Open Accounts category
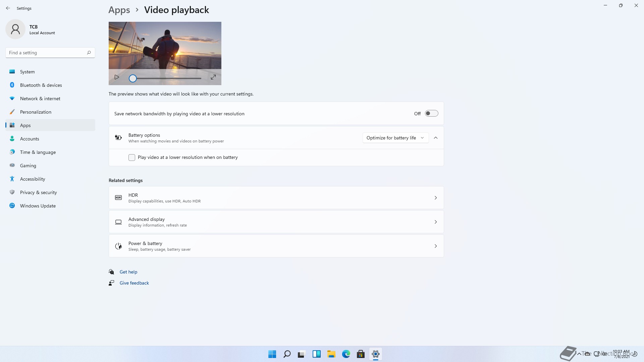644x362 pixels. tap(50, 139)
